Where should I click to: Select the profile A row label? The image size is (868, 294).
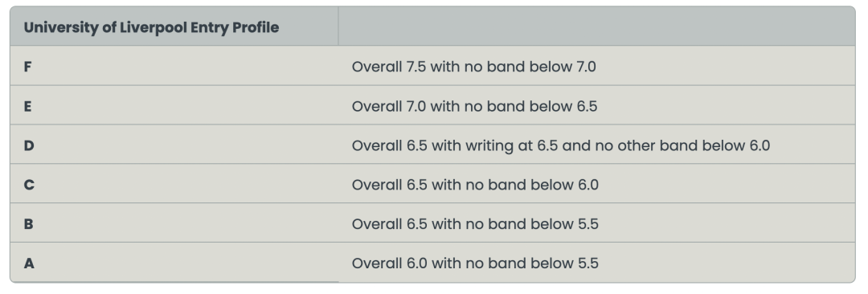click(x=29, y=263)
